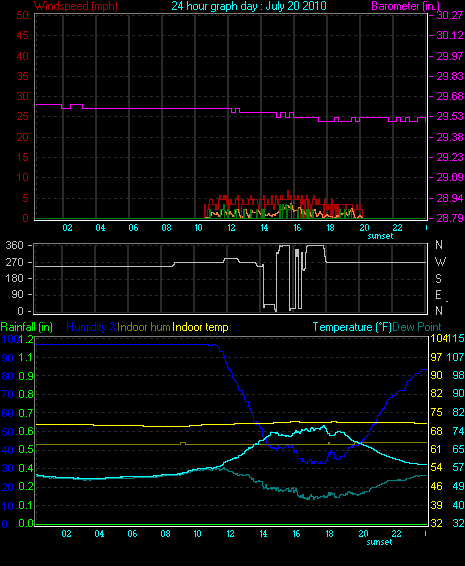Select the 29.83 barometer axis value

point(450,76)
